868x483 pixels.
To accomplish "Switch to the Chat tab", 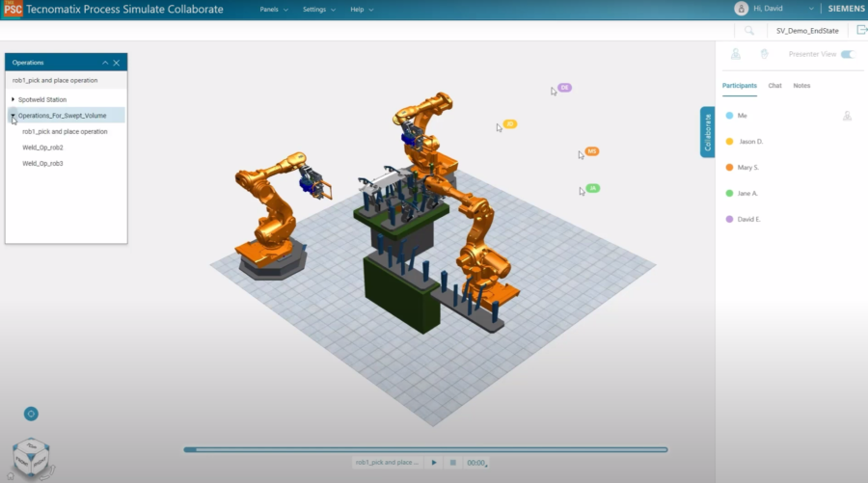I will click(774, 86).
